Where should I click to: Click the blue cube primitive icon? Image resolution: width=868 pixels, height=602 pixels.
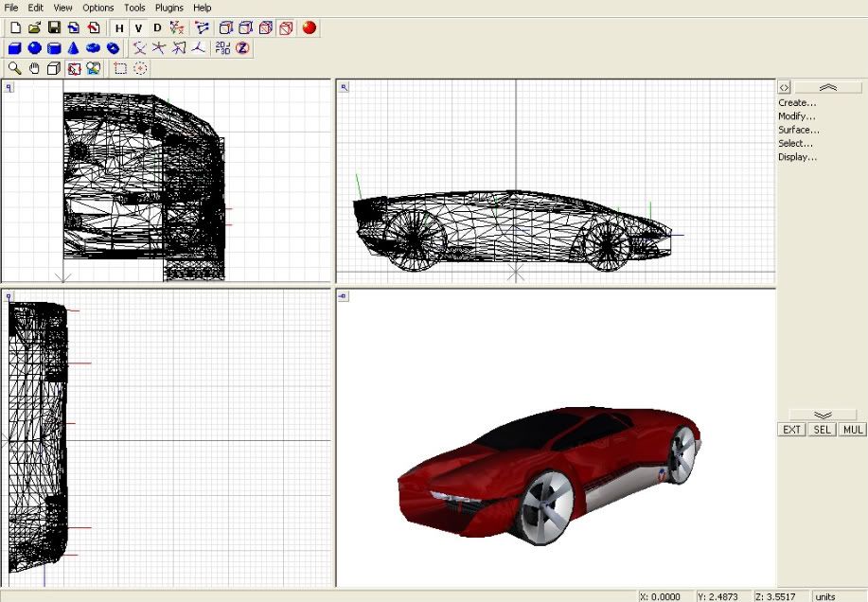pyautogui.click(x=15, y=48)
